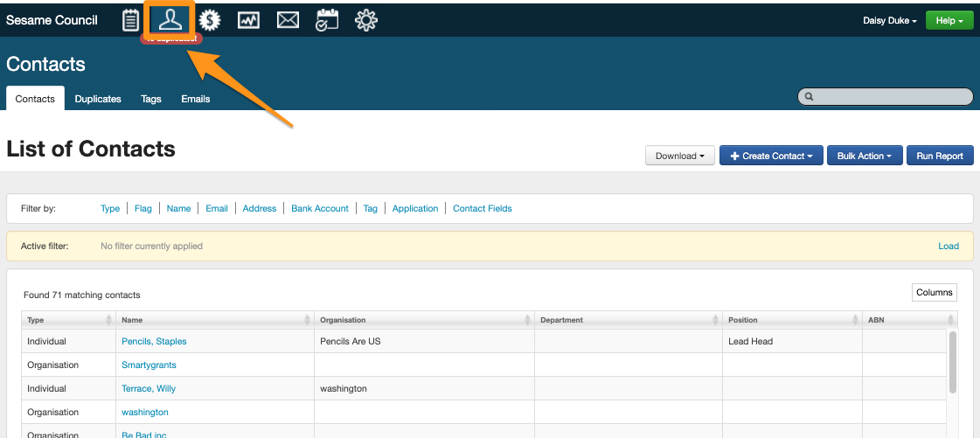Screen dimensions: 980x438
Task: Switch to the Tags tab
Action: point(151,99)
